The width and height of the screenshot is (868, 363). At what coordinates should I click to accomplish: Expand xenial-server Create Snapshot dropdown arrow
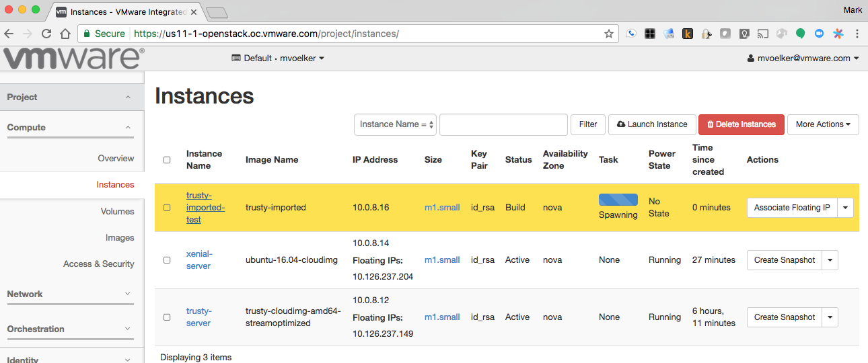[830, 260]
